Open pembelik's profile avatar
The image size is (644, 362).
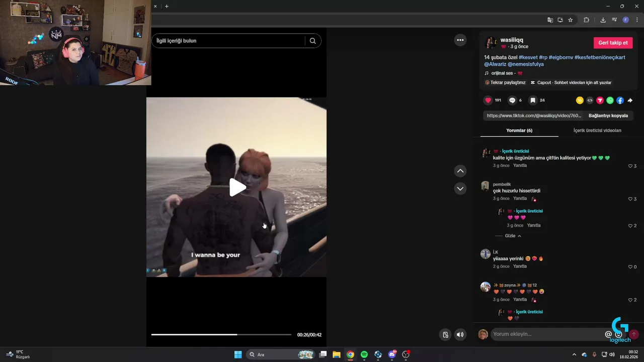click(x=485, y=186)
